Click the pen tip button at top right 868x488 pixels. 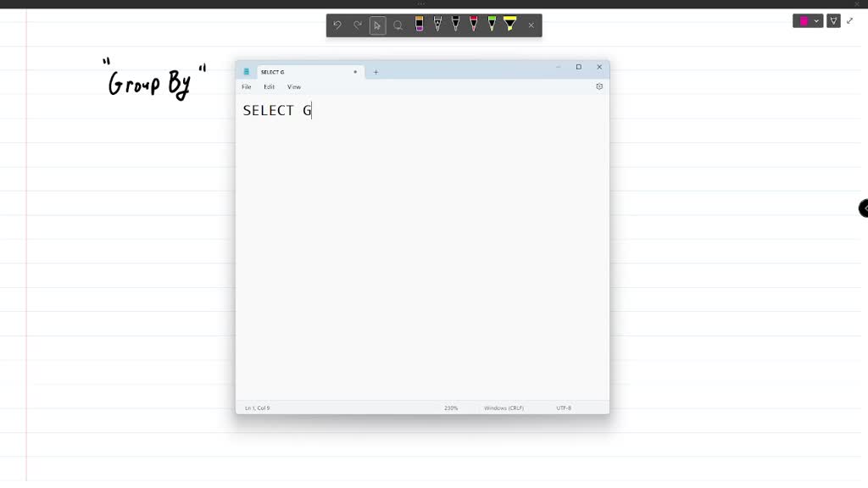834,21
